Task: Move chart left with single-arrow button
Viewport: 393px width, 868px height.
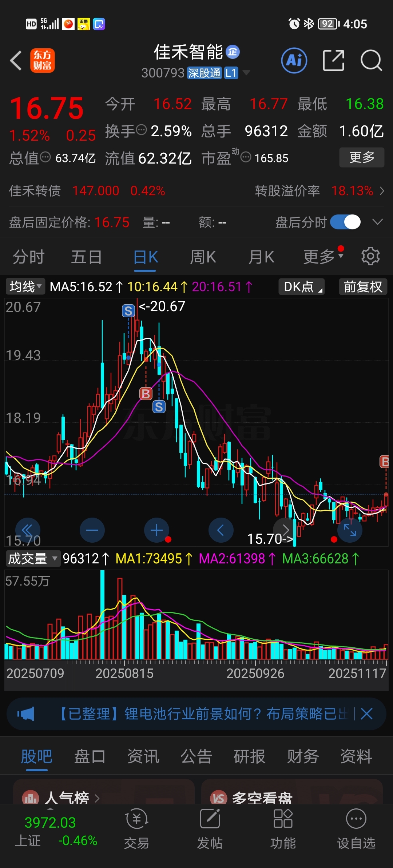Action: pos(221,530)
